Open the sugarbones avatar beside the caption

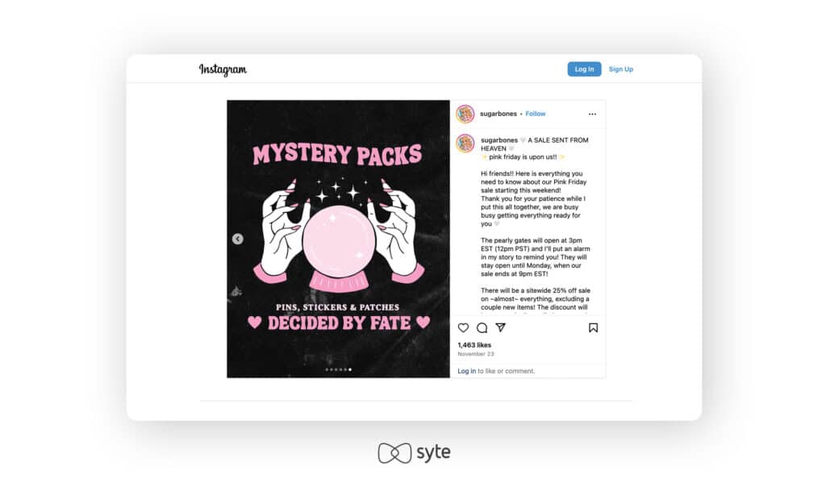click(x=465, y=144)
